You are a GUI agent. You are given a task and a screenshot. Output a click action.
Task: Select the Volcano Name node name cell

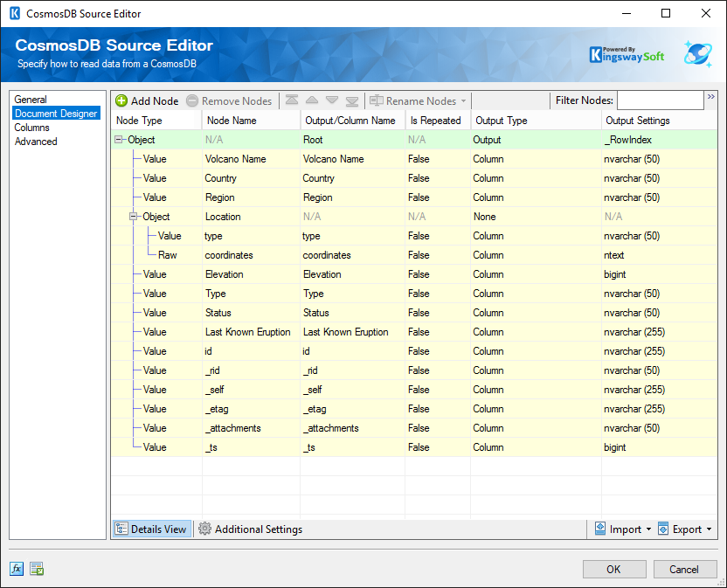(x=251, y=159)
